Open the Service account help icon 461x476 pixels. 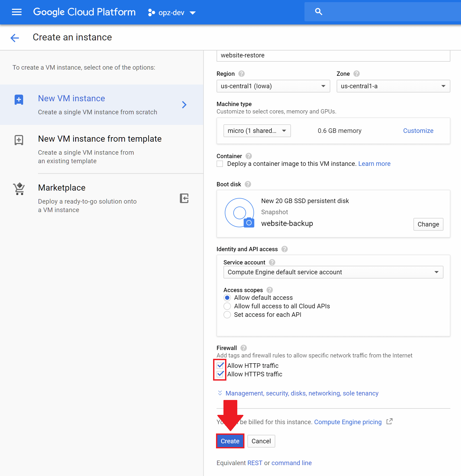click(272, 262)
